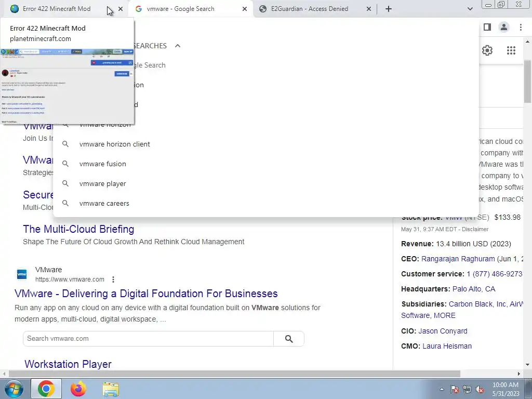
Task: Choose the 'vmware fusion' suggestion
Action: 102,164
